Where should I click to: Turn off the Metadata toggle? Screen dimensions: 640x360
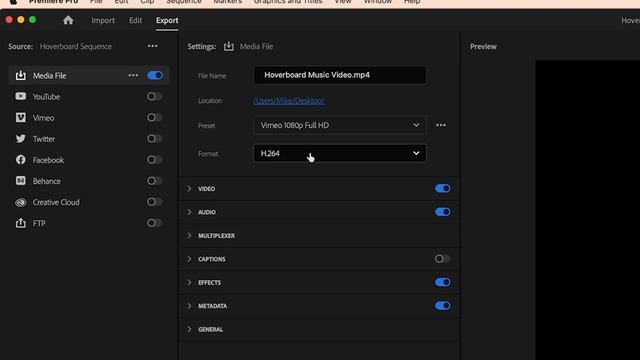(443, 306)
